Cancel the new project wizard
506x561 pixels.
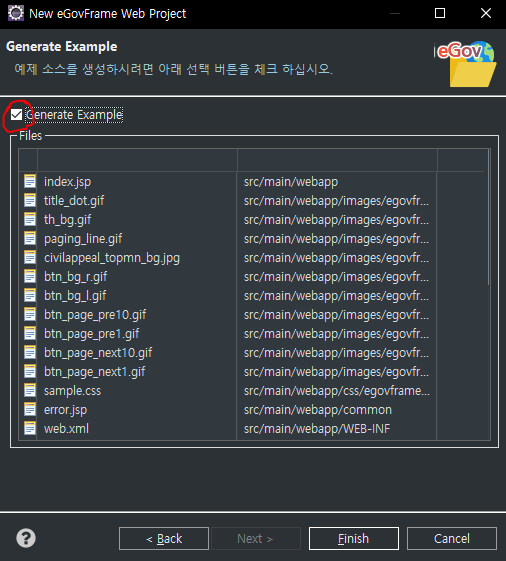coord(452,538)
